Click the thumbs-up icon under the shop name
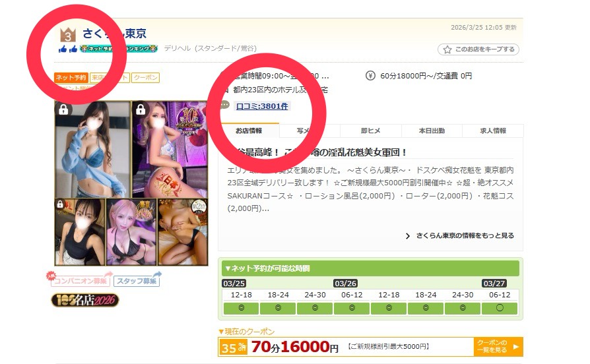Image resolution: width=590 pixels, height=364 pixels. (67, 49)
